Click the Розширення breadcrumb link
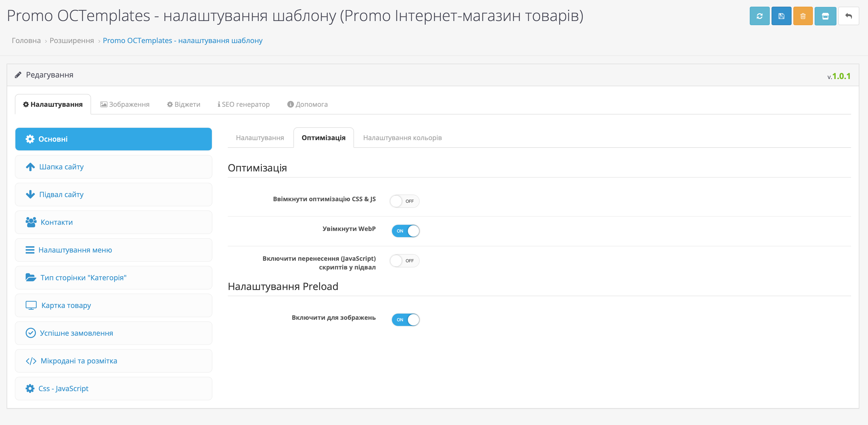Image resolution: width=868 pixels, height=425 pixels. [x=72, y=41]
